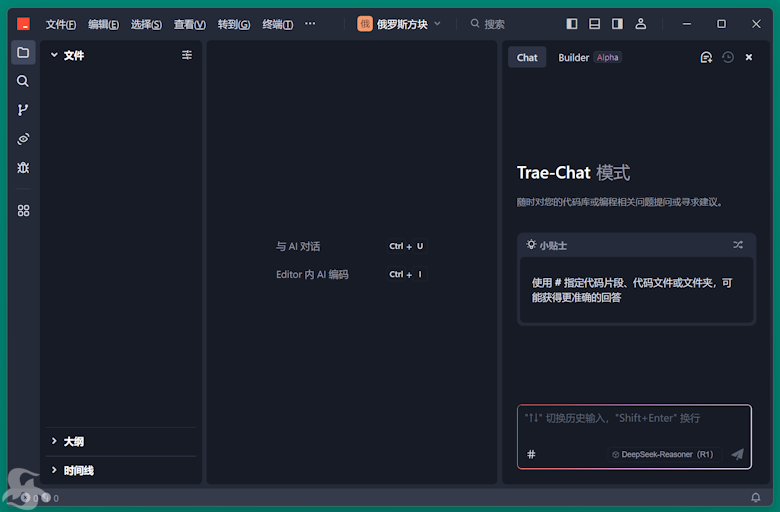Open the 文件(F) menu
This screenshot has height=512, width=780.
pos(61,24)
